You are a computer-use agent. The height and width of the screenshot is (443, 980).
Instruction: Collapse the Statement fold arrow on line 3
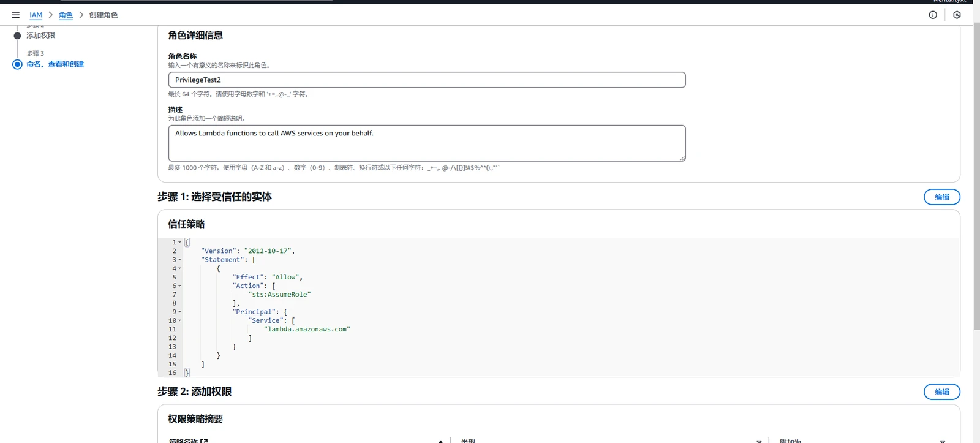point(179,260)
